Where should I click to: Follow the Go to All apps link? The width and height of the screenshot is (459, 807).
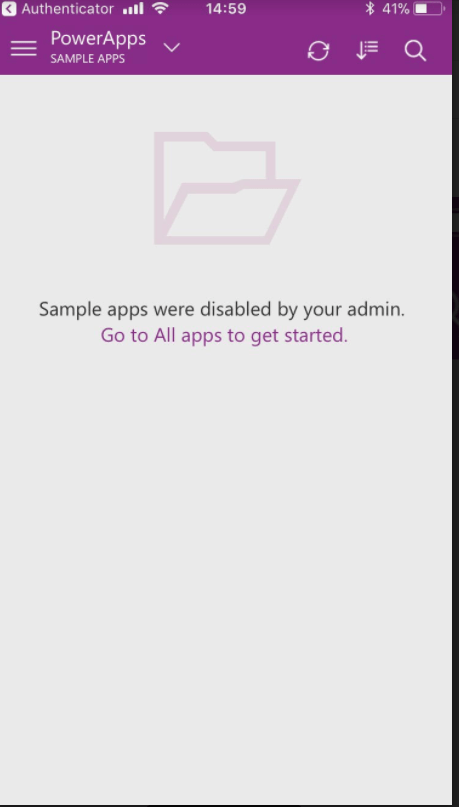[224, 336]
